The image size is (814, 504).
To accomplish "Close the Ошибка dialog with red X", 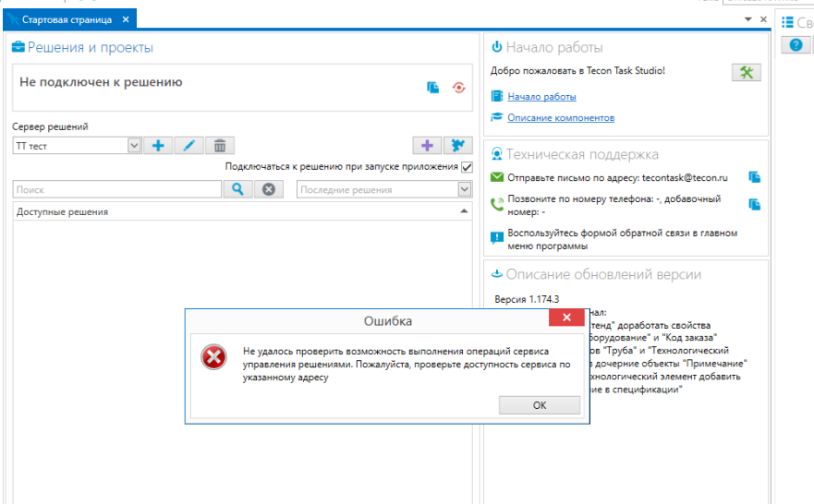I will pyautogui.click(x=565, y=319).
